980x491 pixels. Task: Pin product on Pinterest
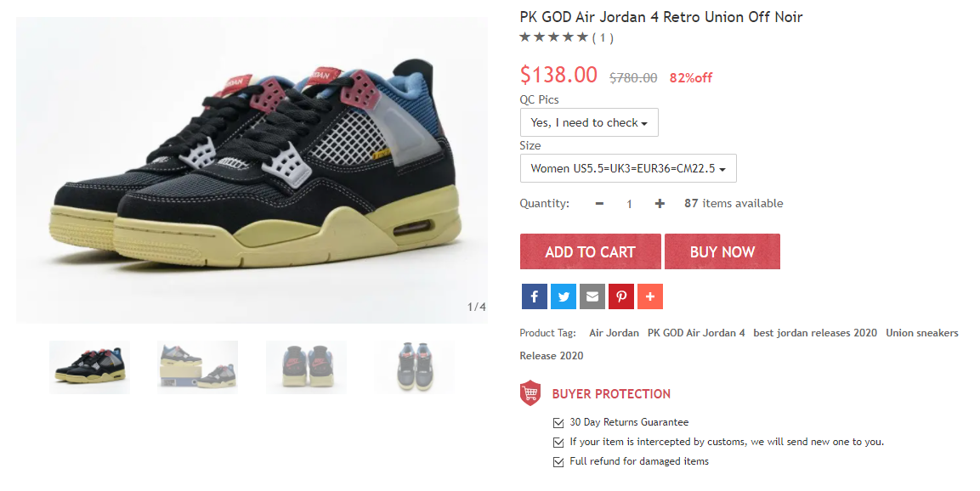coord(621,296)
